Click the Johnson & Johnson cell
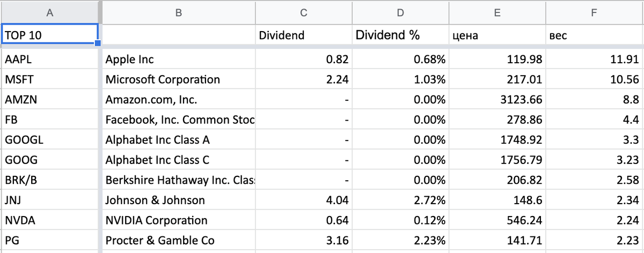 (178, 200)
